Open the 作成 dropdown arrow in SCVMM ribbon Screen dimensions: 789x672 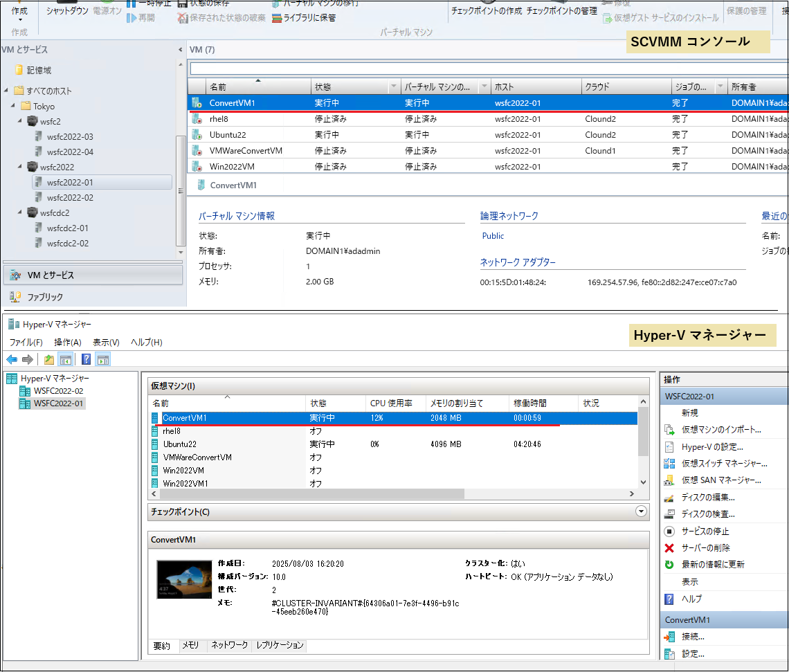[x=19, y=20]
